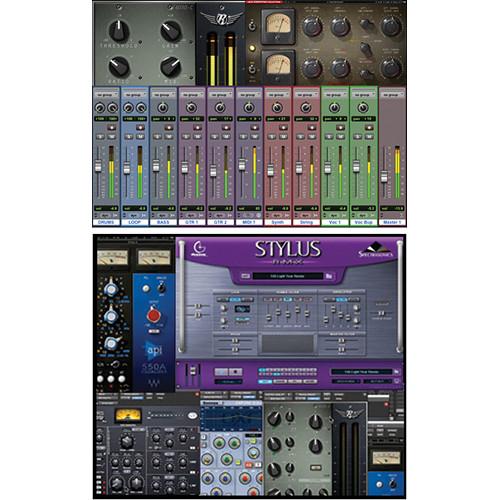Click the lower VU meter on the vintage compressor

click(x=277, y=66)
